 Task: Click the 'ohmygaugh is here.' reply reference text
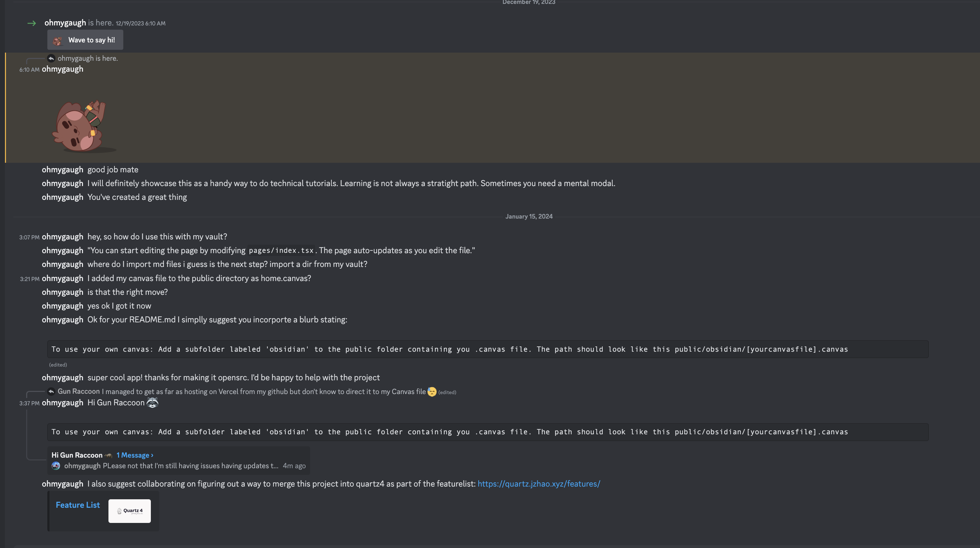pos(88,58)
